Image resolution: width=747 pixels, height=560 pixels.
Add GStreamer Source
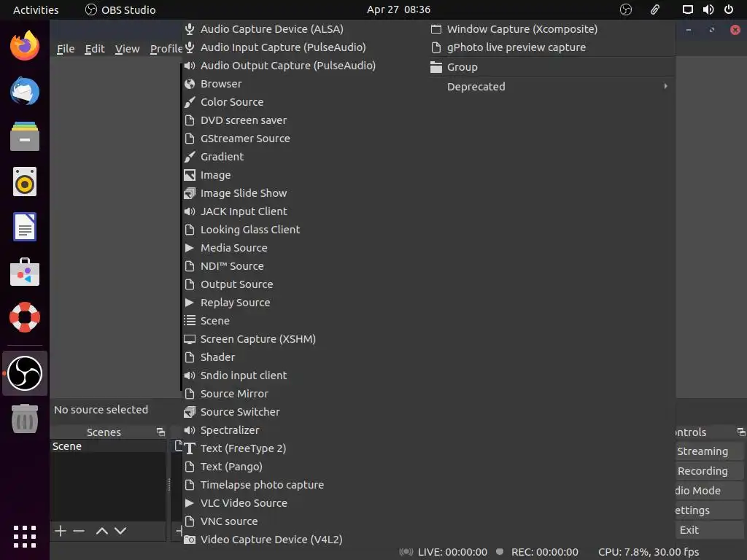tap(305, 139)
